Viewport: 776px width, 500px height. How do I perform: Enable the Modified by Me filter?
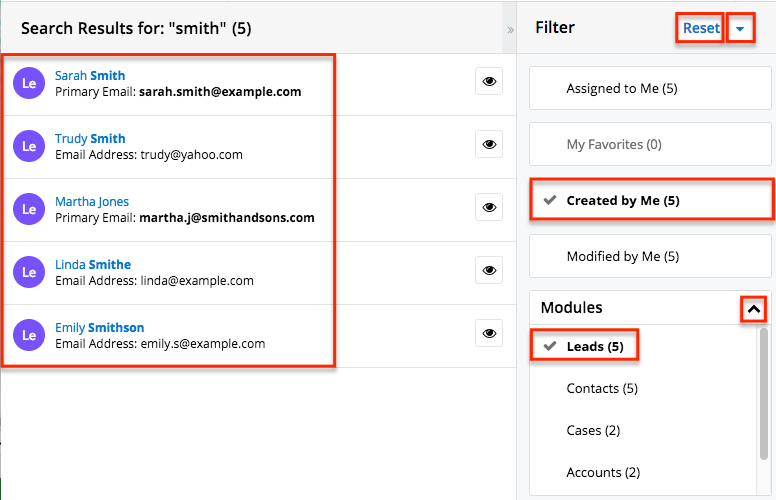pyautogui.click(x=650, y=256)
